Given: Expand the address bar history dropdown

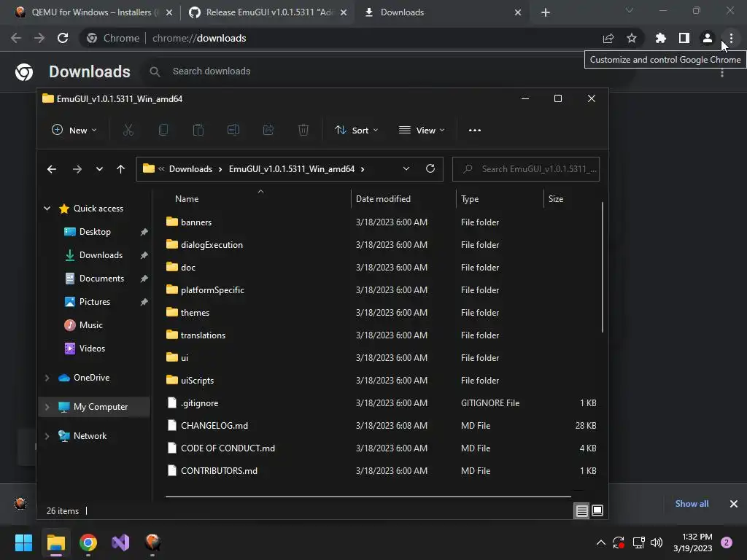Looking at the screenshot, I should [x=406, y=168].
